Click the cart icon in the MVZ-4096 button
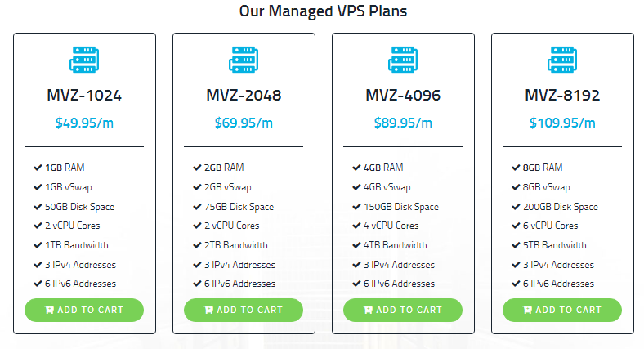 pos(368,310)
